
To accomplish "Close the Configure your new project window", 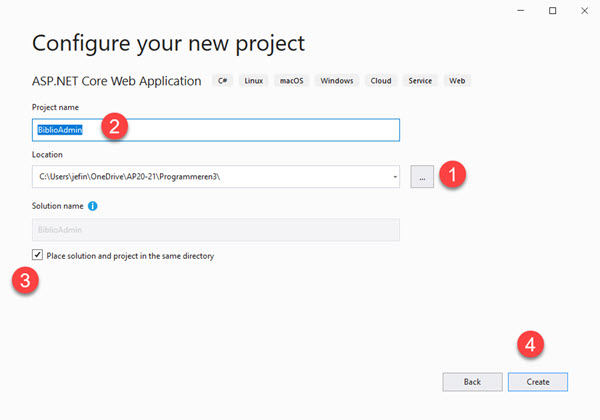I will [x=585, y=11].
